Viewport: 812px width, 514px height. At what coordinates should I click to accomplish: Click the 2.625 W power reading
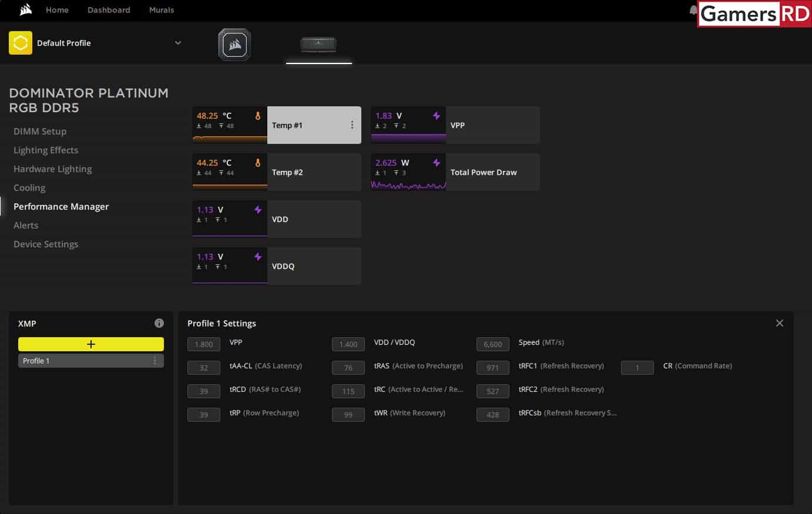coord(392,163)
